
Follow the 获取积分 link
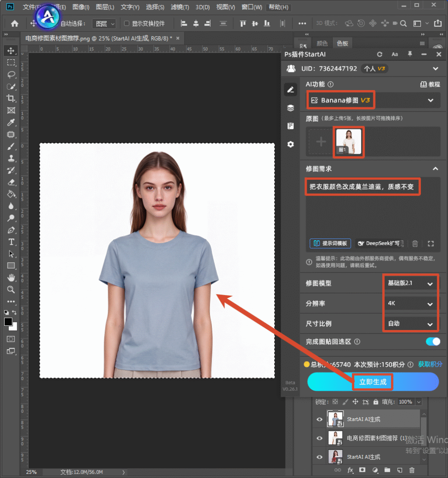430,364
